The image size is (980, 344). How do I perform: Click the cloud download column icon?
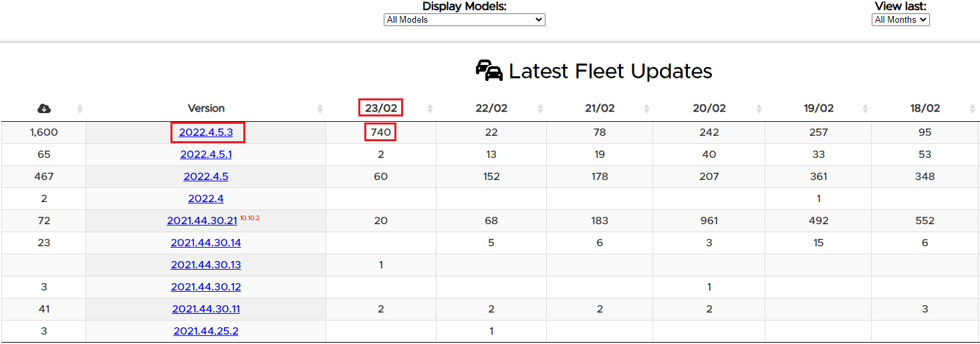tap(44, 108)
